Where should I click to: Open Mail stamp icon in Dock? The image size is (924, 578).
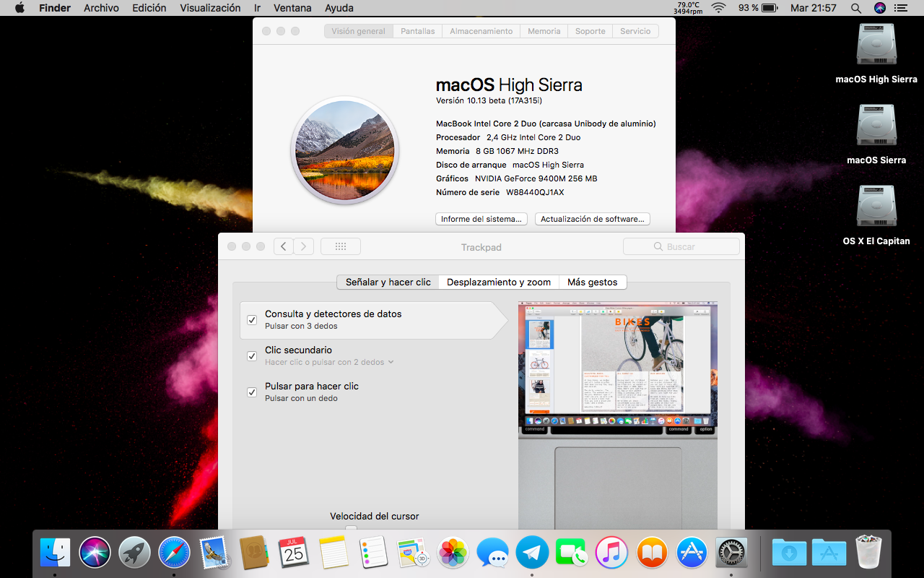(x=214, y=553)
